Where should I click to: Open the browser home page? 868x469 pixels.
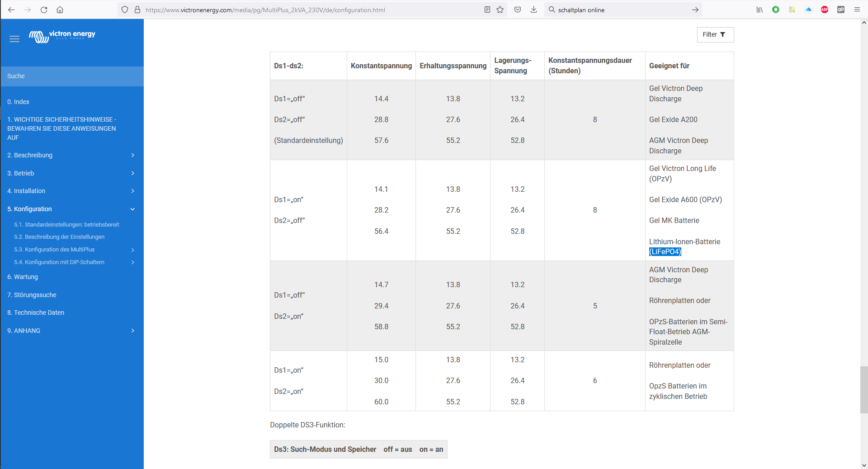coord(60,9)
